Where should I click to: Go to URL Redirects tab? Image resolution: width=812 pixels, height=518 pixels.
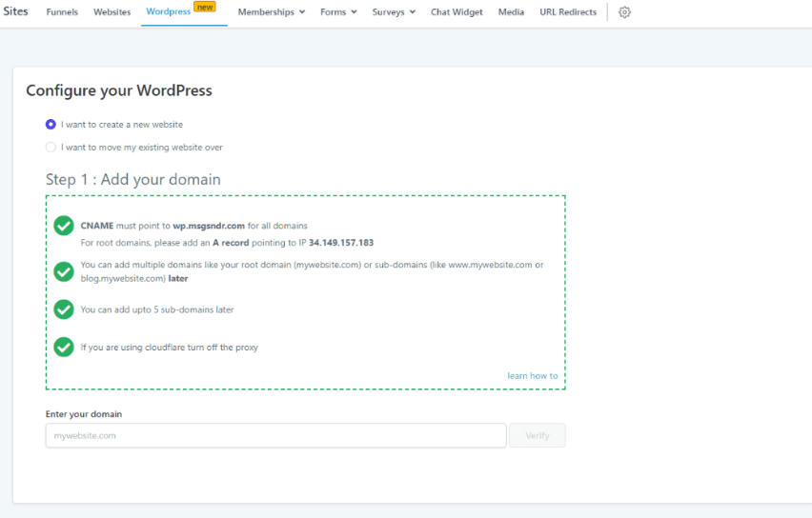568,11
